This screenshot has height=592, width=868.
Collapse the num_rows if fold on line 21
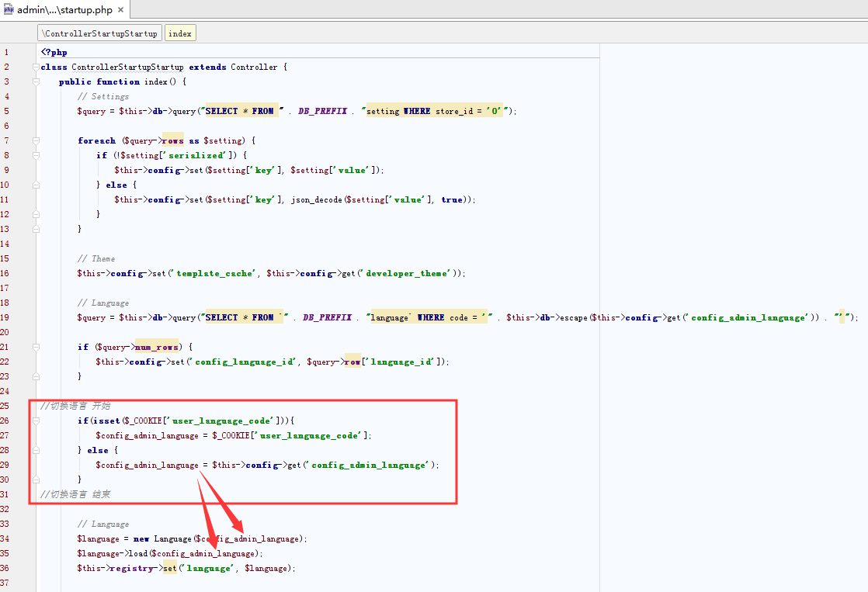pyautogui.click(x=36, y=347)
